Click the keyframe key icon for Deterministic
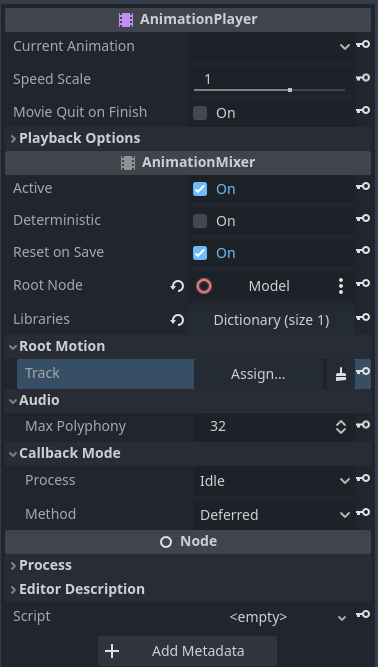This screenshot has width=378, height=667. coord(363,219)
